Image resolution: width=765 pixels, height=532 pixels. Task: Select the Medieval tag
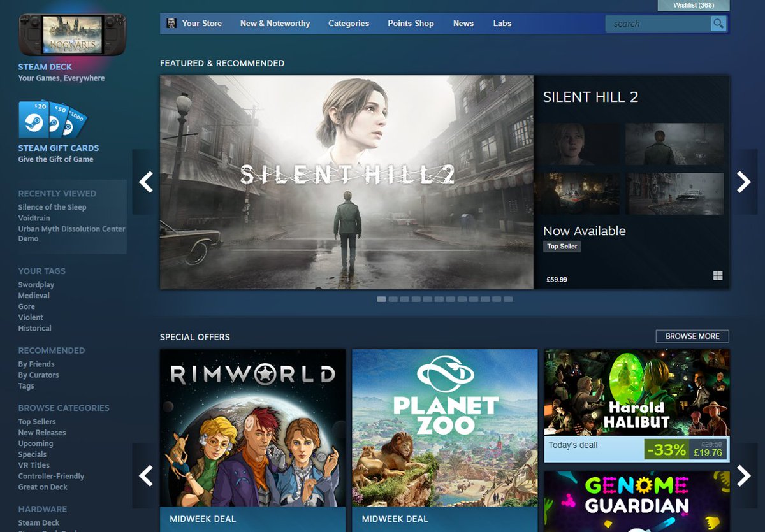pyautogui.click(x=34, y=296)
